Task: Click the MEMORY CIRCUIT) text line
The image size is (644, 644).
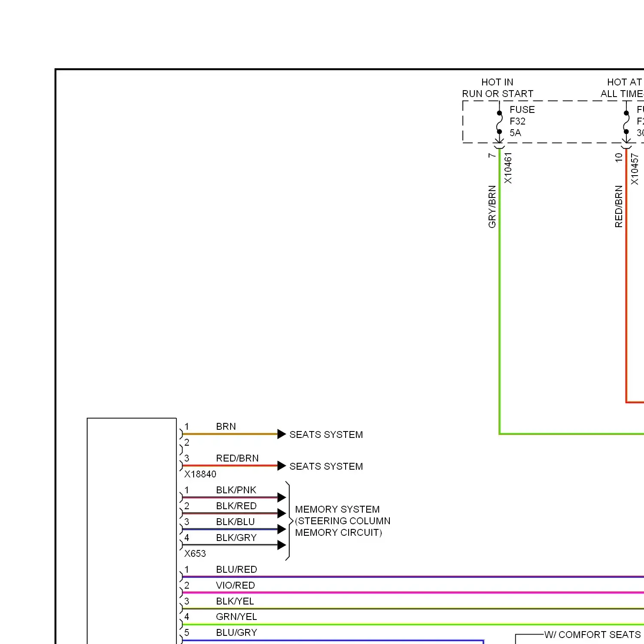Action: pyautogui.click(x=338, y=532)
